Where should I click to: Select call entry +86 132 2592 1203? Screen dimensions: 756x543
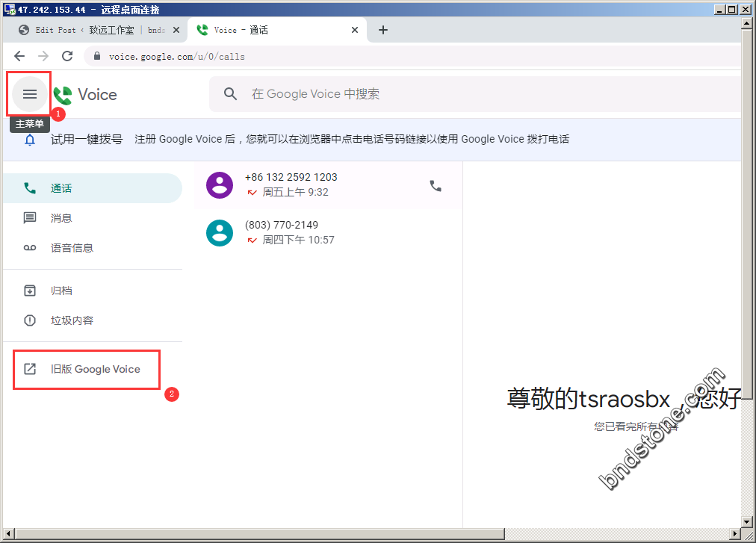tap(329, 185)
